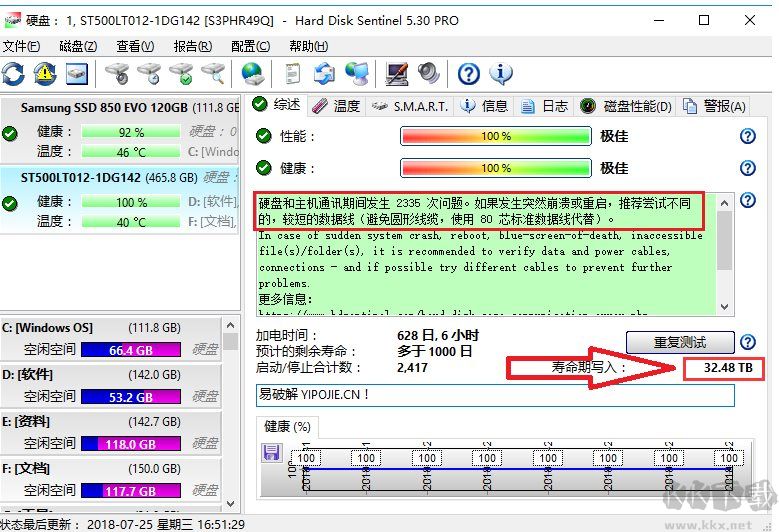This screenshot has width=779, height=532.
Task: Click the comment field containing 易破解 YIPOJIE.CN
Action: (495, 395)
